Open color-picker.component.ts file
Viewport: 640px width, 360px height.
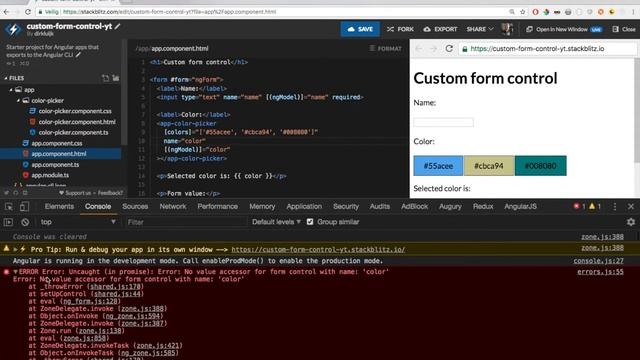coord(73,132)
